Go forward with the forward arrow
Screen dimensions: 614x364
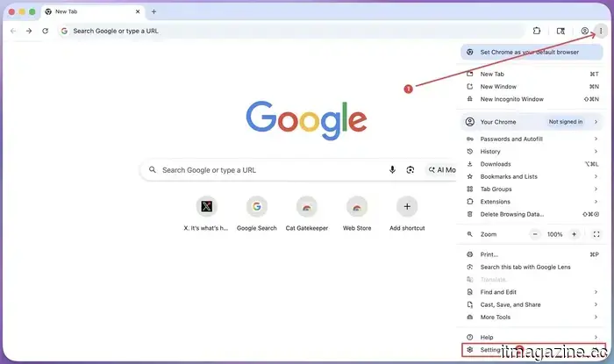pos(29,31)
